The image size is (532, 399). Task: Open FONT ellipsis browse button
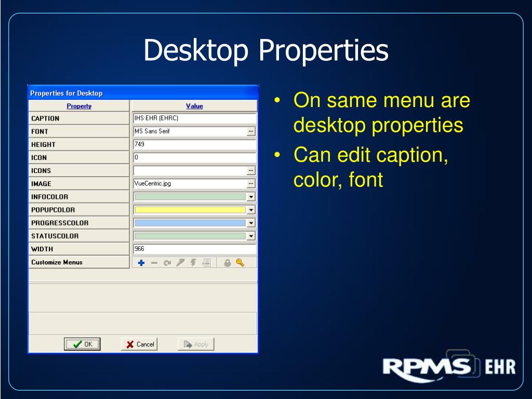tap(251, 131)
